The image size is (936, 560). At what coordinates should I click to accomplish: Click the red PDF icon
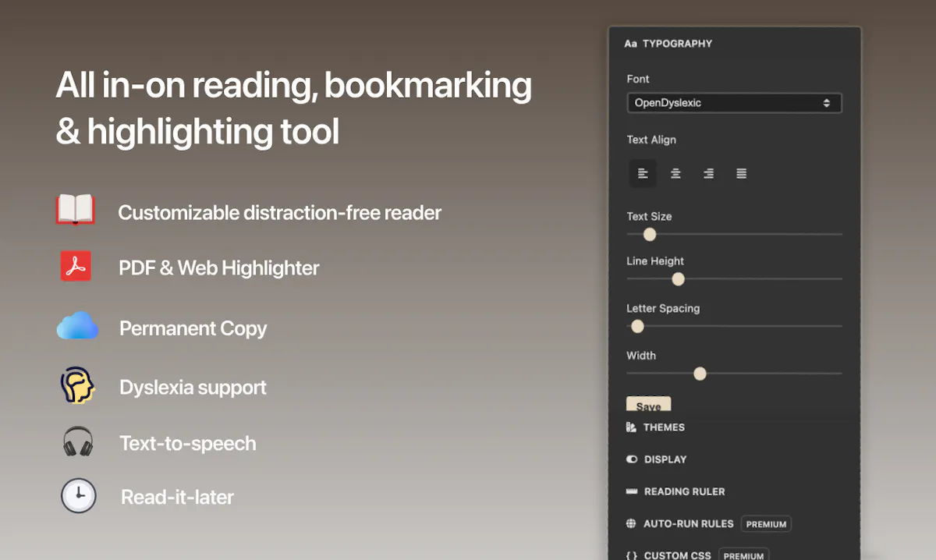(76, 266)
